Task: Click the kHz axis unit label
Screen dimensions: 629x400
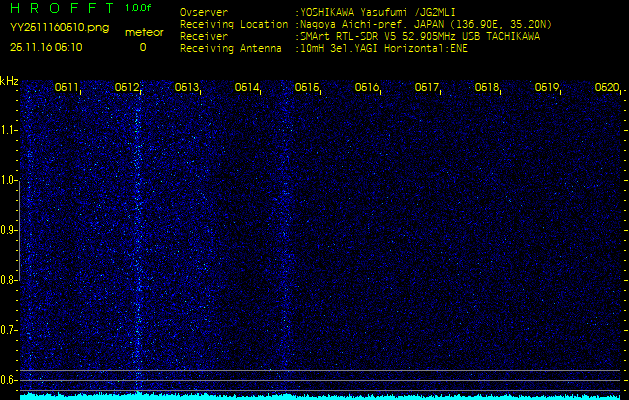Action: (9, 81)
